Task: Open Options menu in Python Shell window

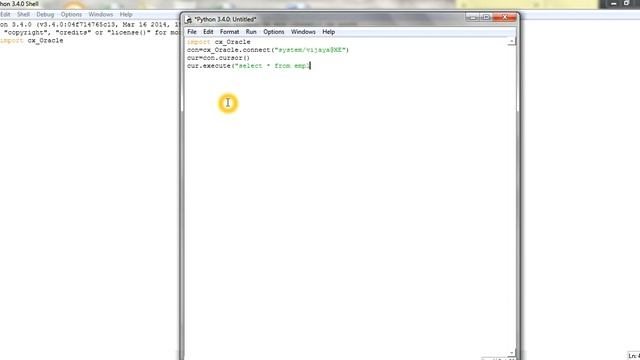Action: tap(71, 14)
